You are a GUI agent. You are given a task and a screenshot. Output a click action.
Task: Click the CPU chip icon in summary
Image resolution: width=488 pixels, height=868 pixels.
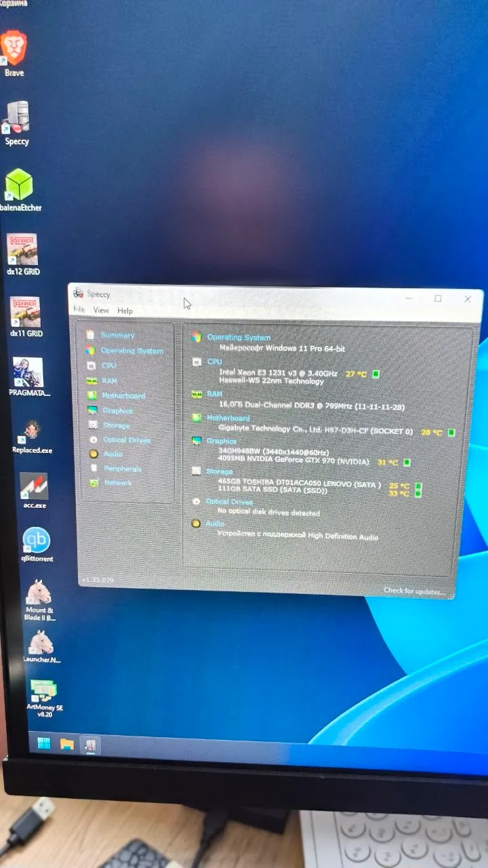[197, 362]
